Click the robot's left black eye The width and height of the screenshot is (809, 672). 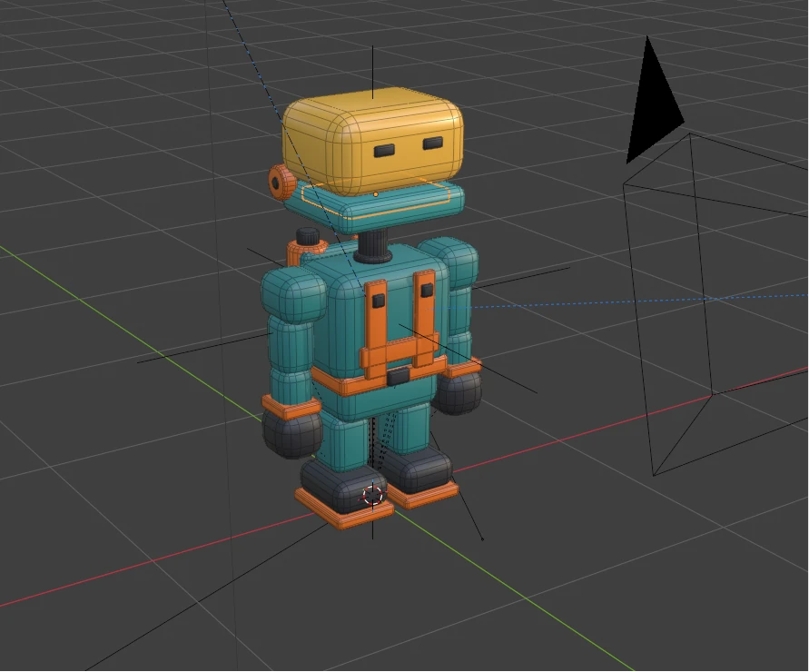[384, 151]
